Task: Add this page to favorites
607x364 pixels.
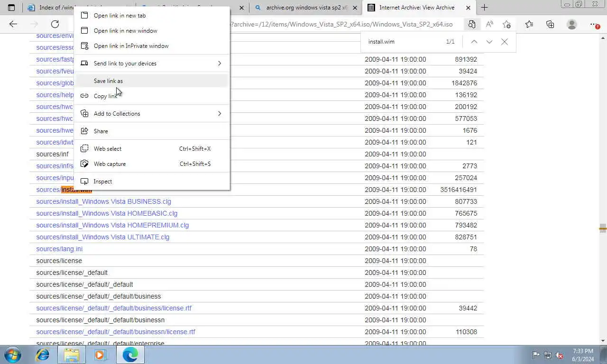Action: [x=507, y=24]
